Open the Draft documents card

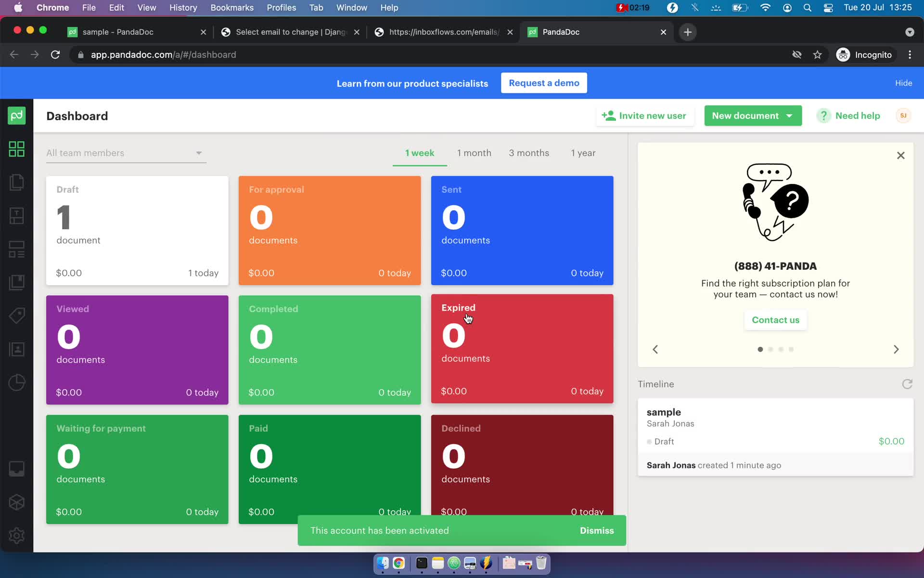click(137, 230)
